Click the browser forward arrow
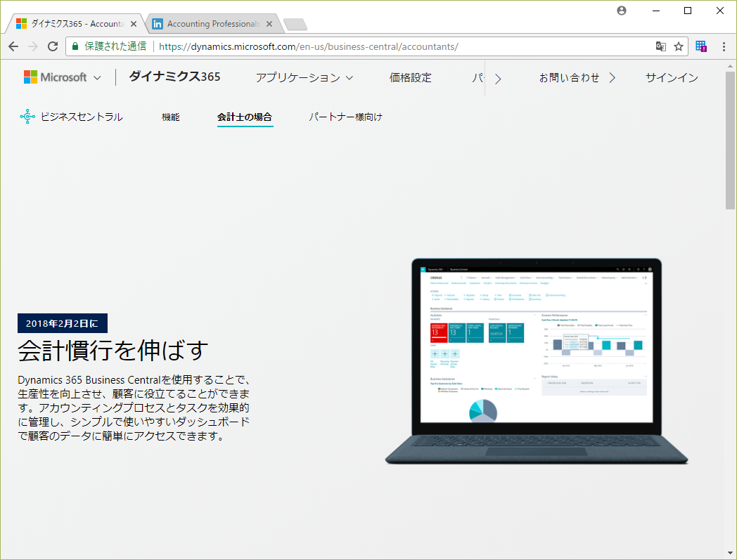Image resolution: width=737 pixels, height=560 pixels. pyautogui.click(x=33, y=46)
